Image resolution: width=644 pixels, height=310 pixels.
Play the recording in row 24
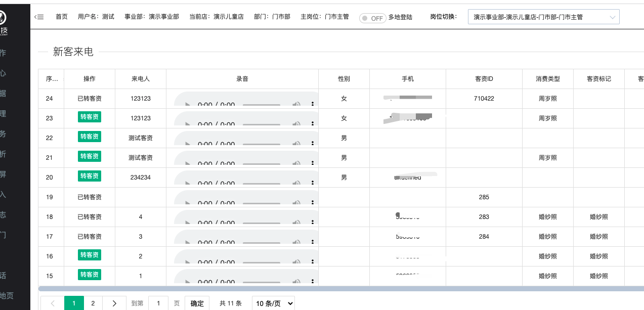[188, 105]
